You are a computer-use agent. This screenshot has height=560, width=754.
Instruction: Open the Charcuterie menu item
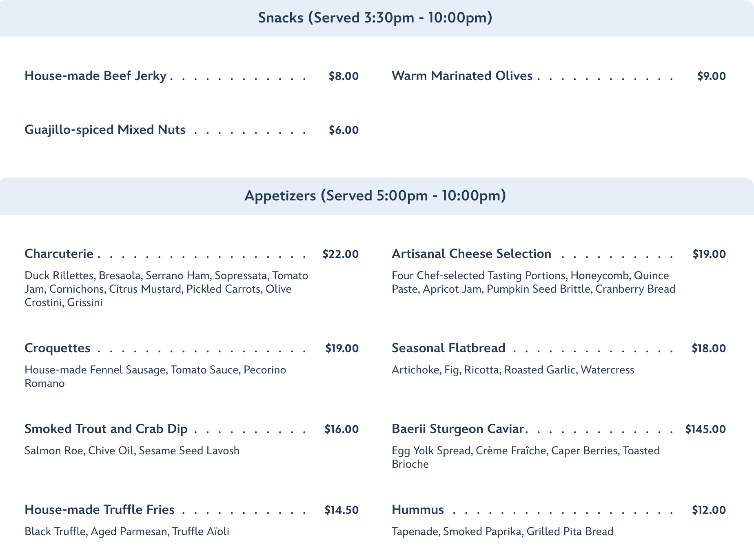[59, 254]
